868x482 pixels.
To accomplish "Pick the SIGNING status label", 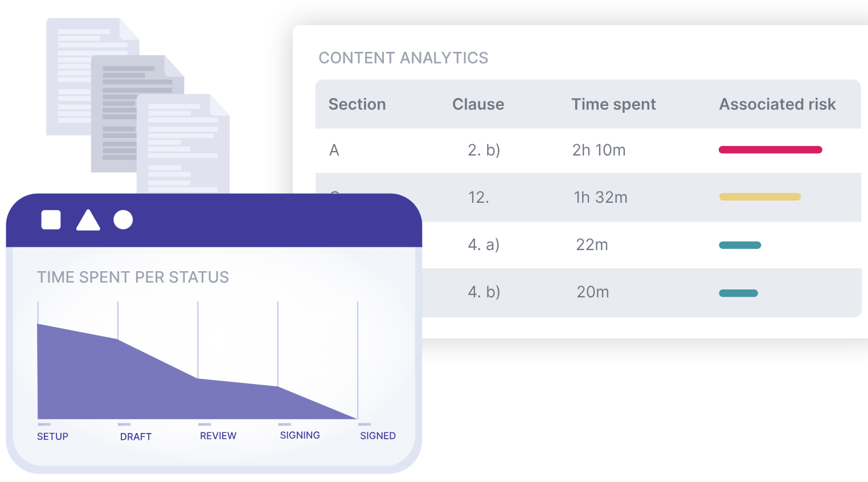I will pos(300,435).
